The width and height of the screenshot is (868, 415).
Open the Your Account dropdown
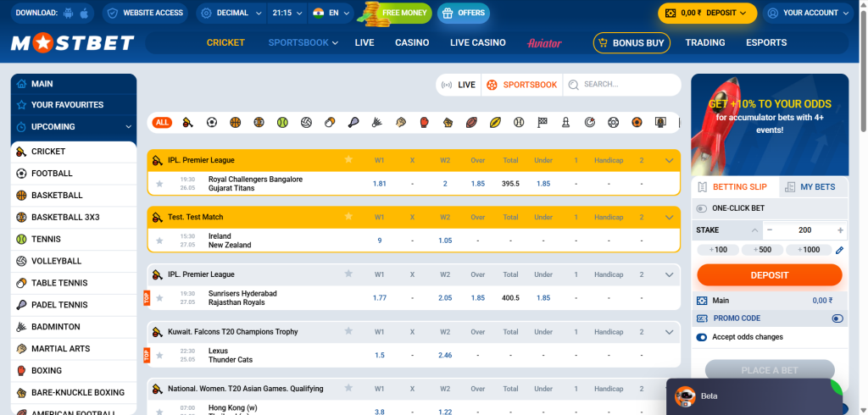(x=809, y=13)
